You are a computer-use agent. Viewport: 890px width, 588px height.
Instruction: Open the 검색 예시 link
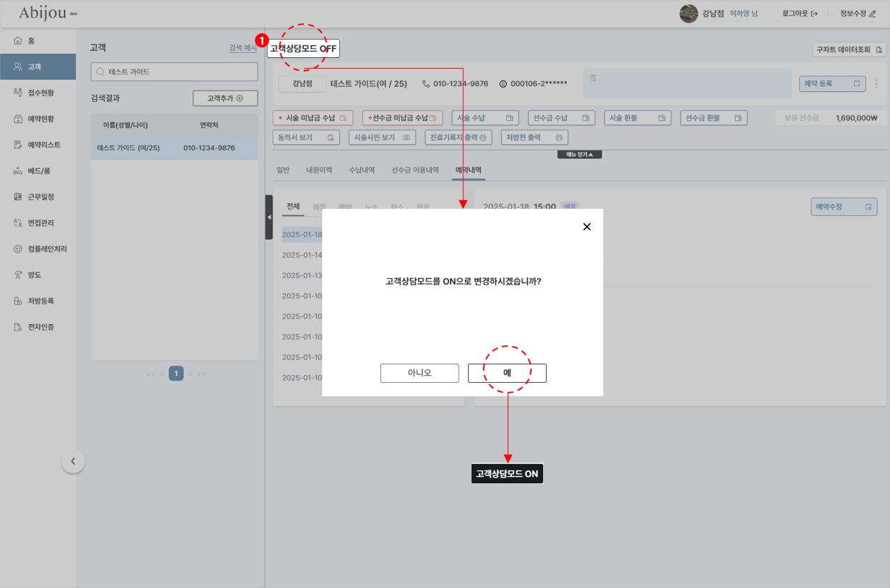pos(243,47)
